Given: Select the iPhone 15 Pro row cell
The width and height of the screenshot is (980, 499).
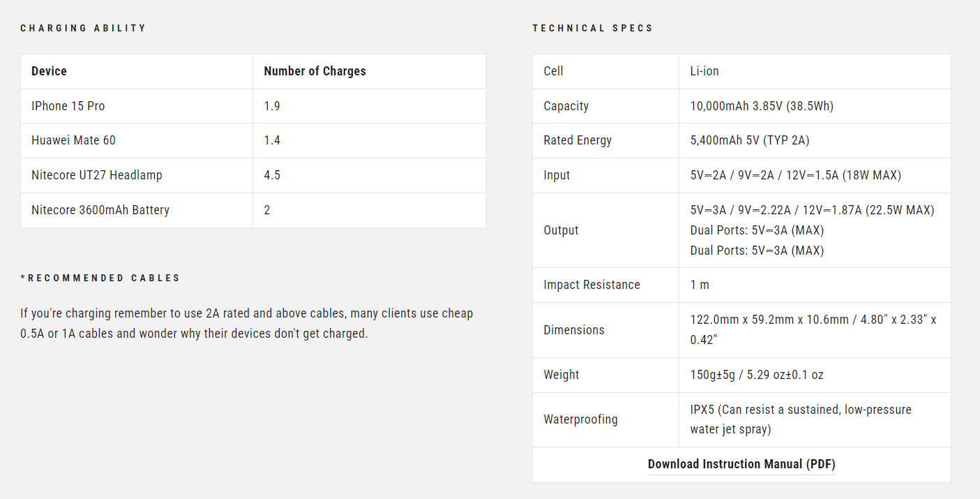Looking at the screenshot, I should coord(137,106).
